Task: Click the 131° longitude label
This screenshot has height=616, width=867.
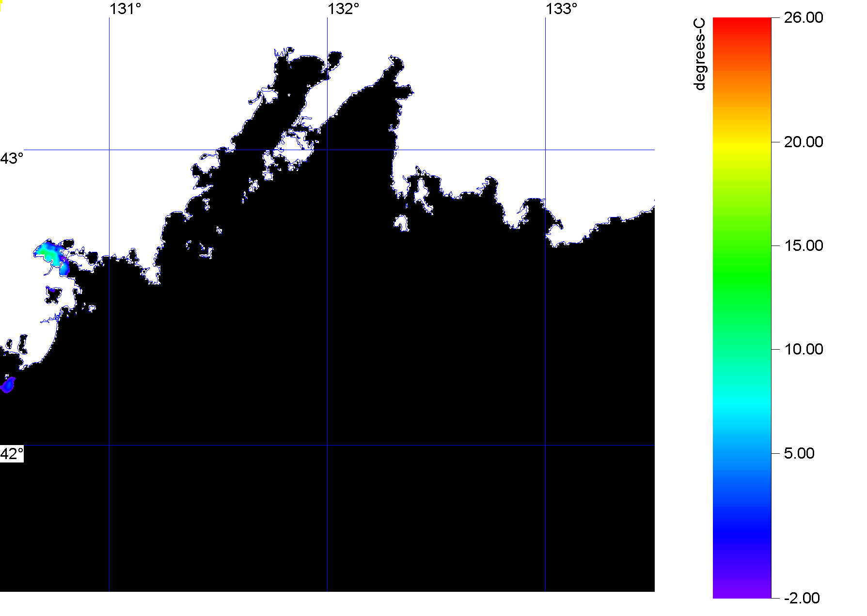Action: [x=125, y=9]
